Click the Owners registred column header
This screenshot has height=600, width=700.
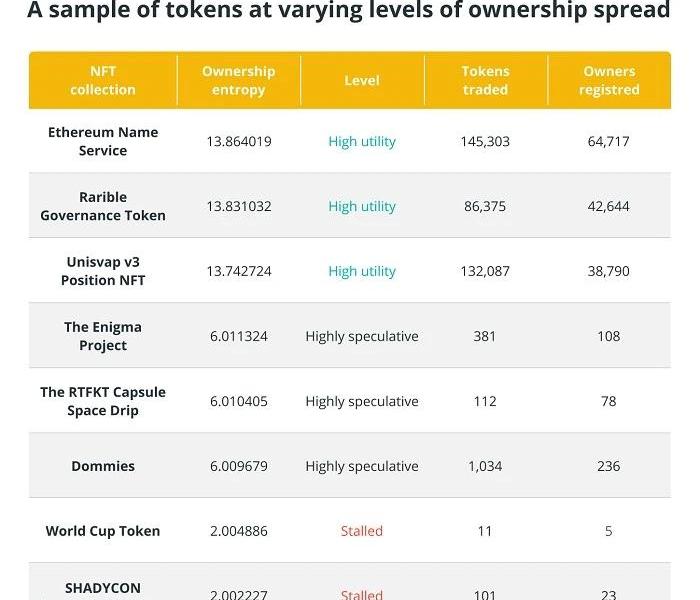609,80
